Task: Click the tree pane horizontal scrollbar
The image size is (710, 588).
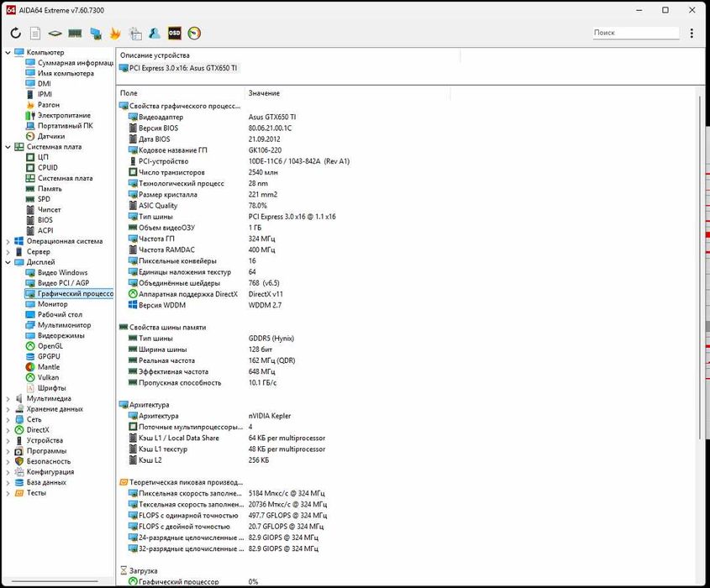Action: (55, 581)
